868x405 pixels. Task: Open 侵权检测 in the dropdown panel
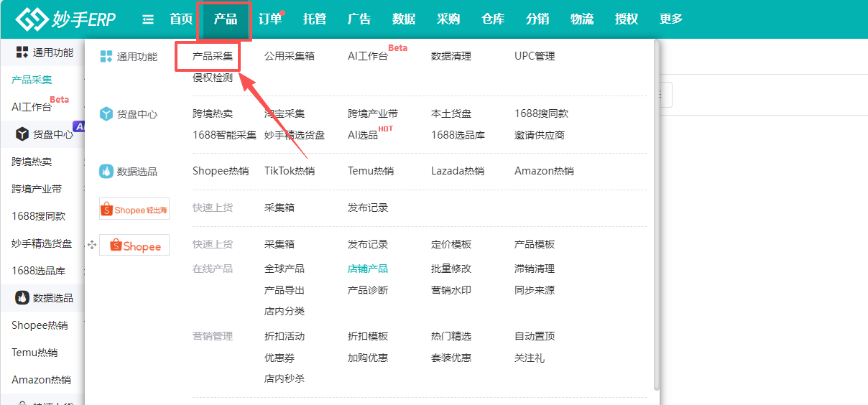213,78
